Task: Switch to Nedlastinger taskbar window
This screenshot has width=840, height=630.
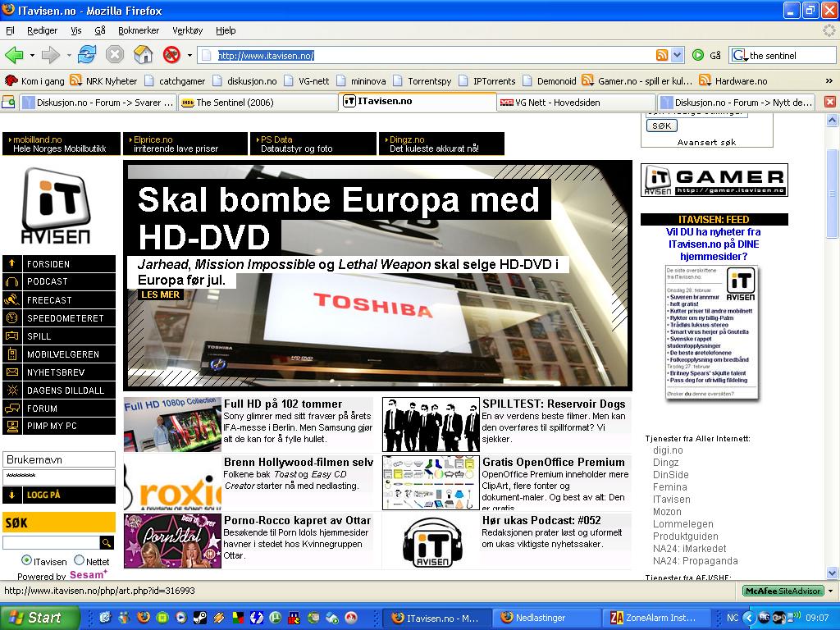Action: pyautogui.click(x=546, y=618)
